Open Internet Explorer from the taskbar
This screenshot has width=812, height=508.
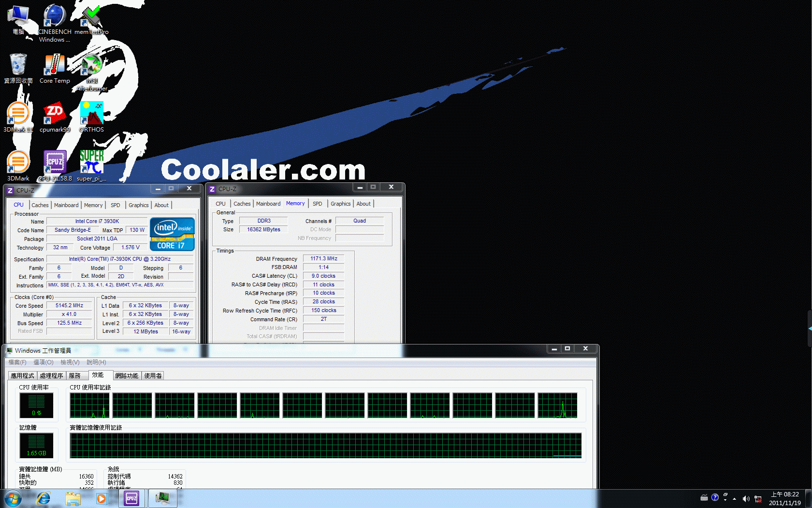click(43, 498)
